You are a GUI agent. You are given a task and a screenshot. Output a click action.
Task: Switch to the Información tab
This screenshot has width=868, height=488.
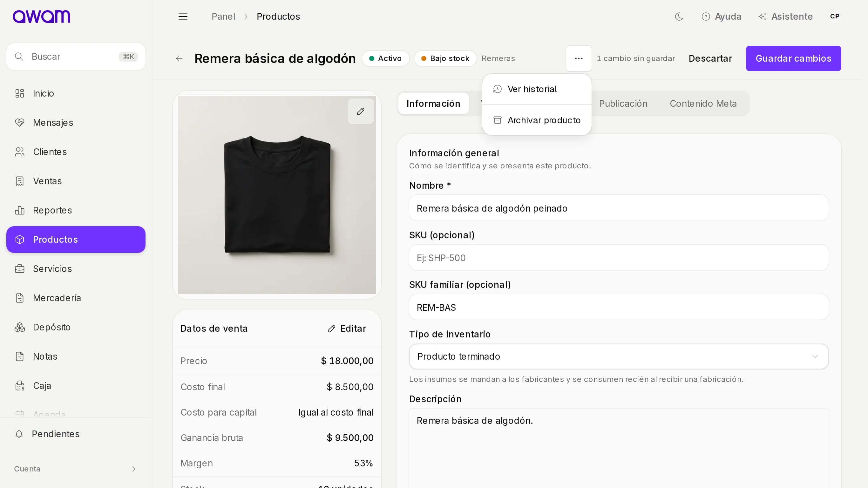(x=433, y=104)
